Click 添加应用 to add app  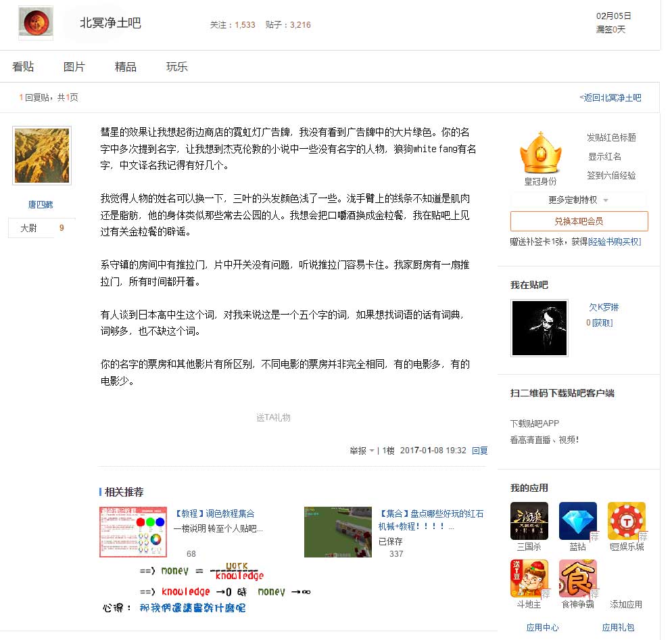pos(626,604)
